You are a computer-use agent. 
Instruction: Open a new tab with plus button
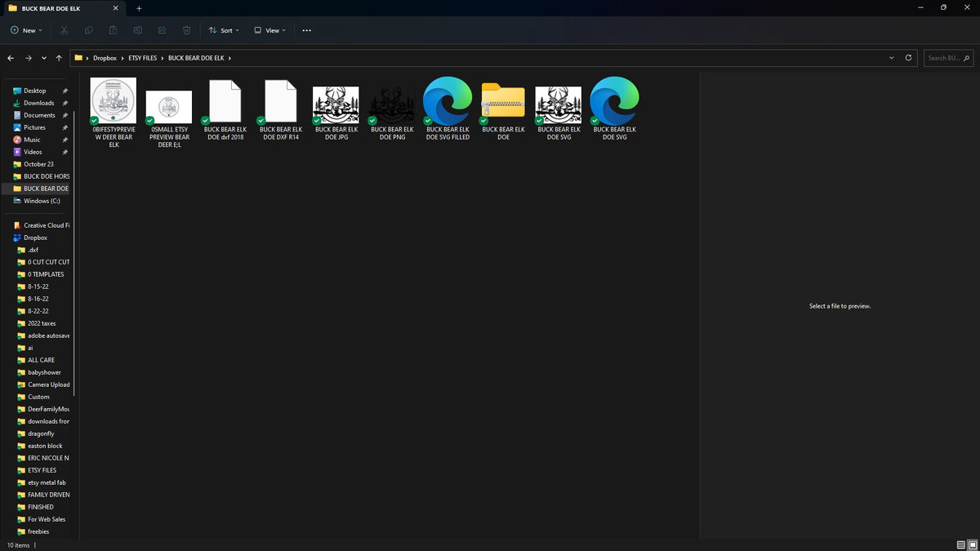point(139,8)
